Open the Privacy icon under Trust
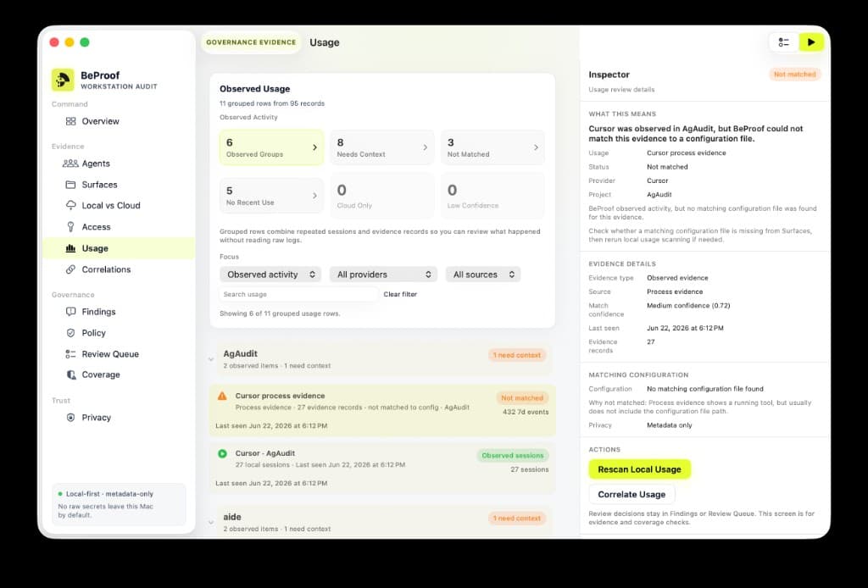The width and height of the screenshot is (868, 588). click(70, 418)
